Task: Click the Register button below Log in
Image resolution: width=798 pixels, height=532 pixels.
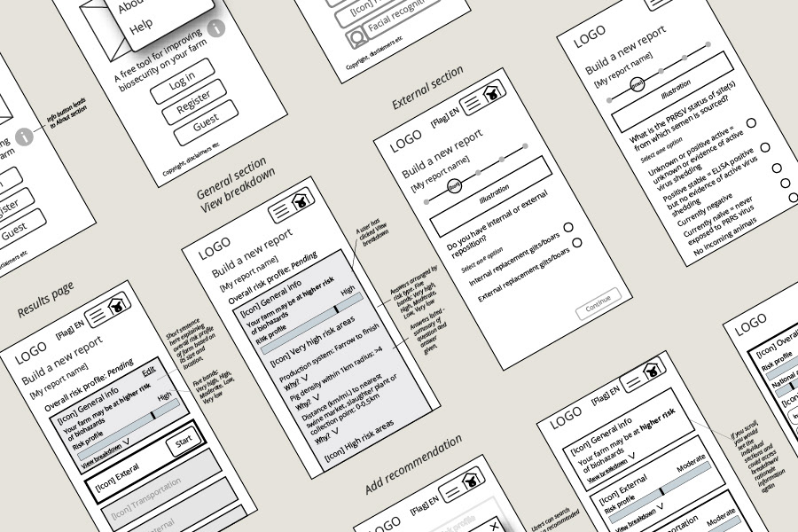Action: click(x=193, y=102)
